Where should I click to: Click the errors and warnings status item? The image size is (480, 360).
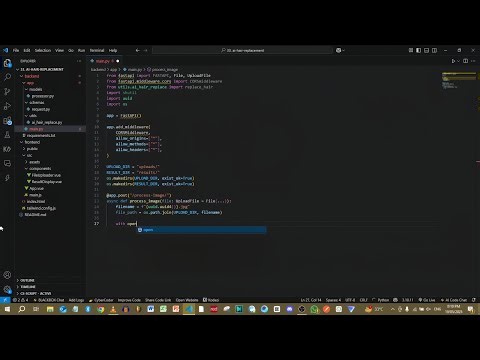point(21,300)
